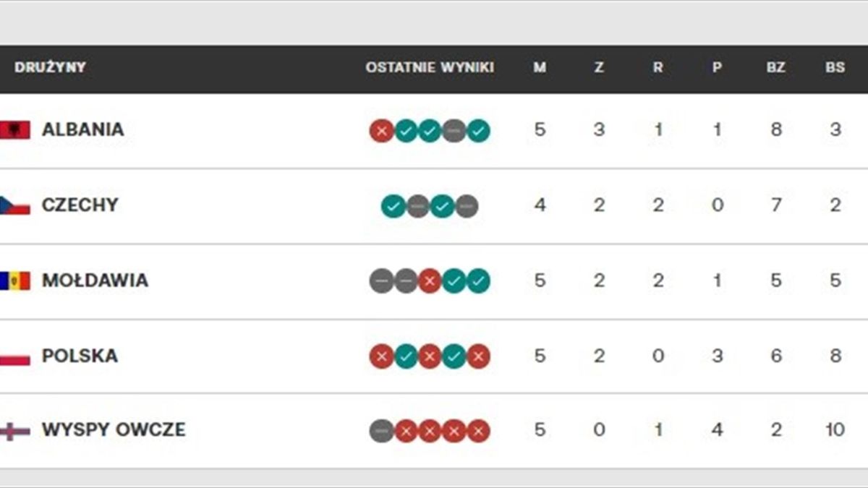This screenshot has height=488, width=868.
Task: Click the Czechy flag icon
Action: point(15,205)
